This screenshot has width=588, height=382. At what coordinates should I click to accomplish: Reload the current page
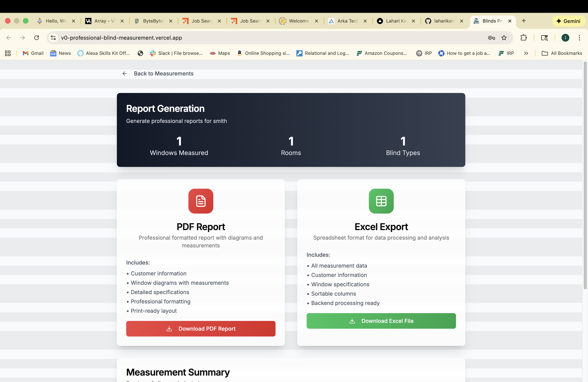pos(37,38)
